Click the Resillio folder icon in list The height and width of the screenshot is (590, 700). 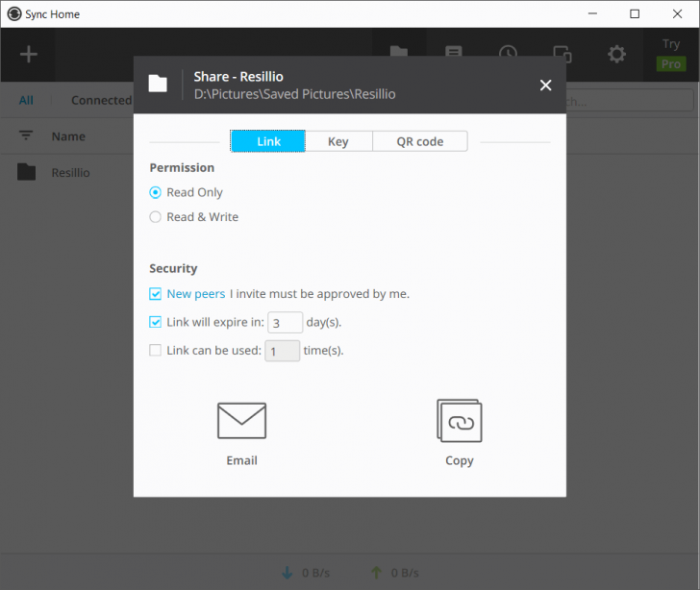[x=26, y=172]
